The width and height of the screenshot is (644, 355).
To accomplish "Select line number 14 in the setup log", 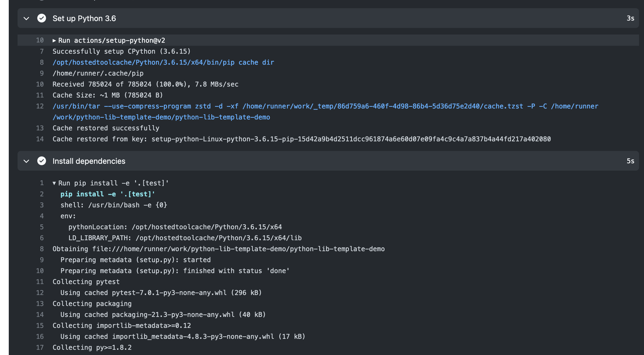I will [x=40, y=139].
